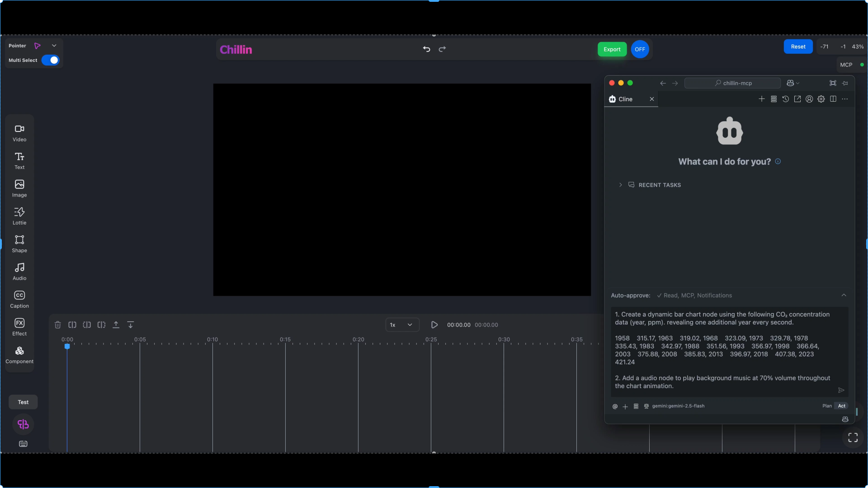Open the more actions ellipsis menu
868x488 pixels.
click(845, 99)
